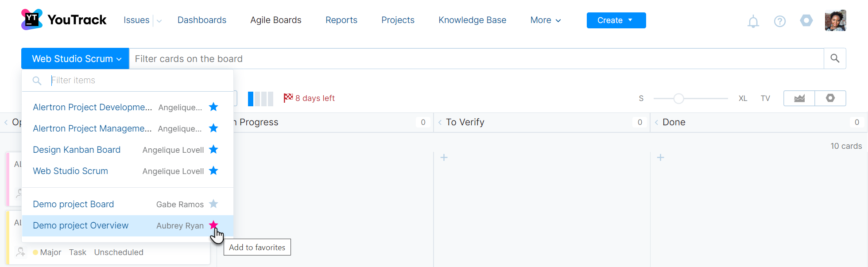
Task: Open the More navigation dropdown
Action: coord(545,20)
